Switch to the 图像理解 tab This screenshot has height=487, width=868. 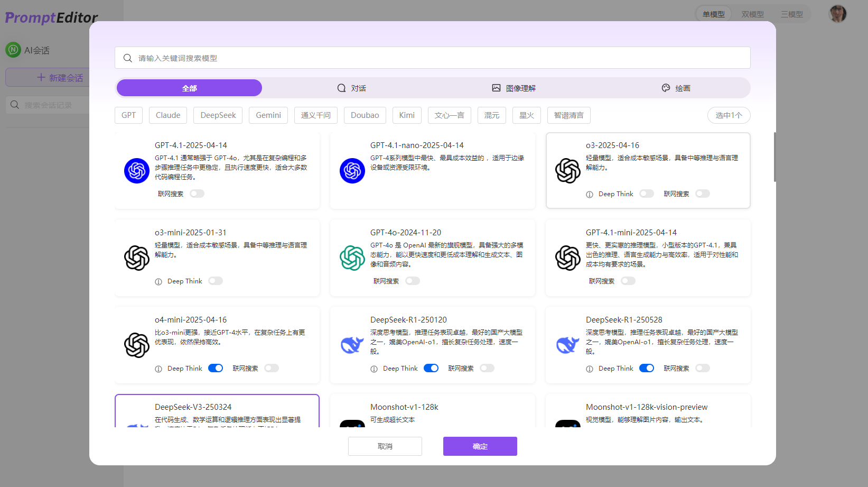[514, 88]
